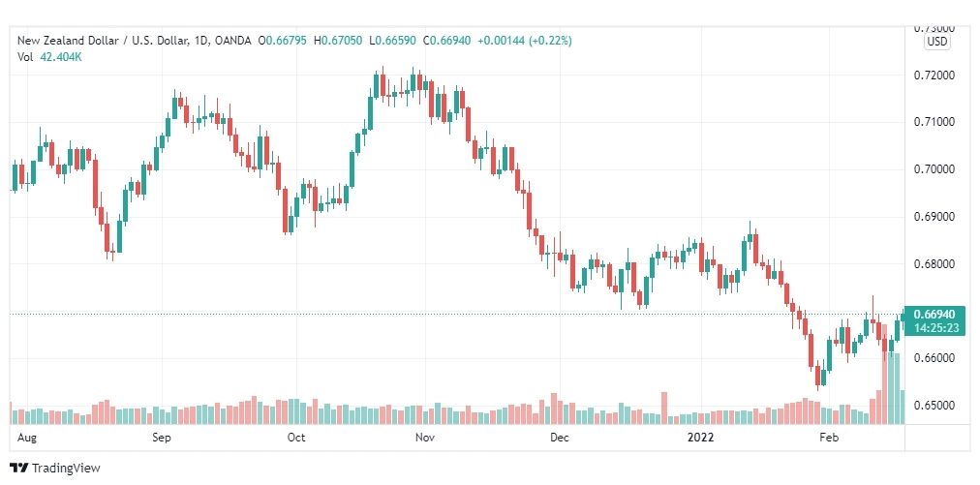Viewport: 980px width, 485px height.
Task: Select the Dec label on time axis
Action: (560, 438)
